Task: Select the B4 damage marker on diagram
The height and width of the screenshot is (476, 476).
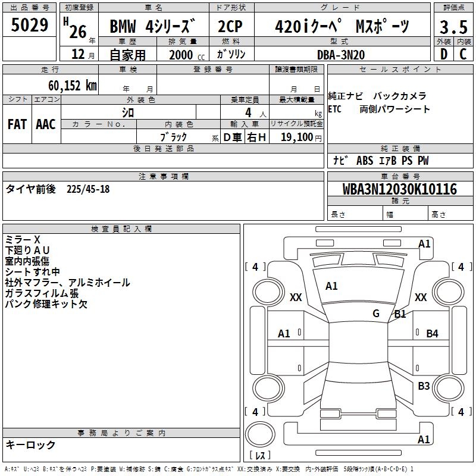Action: 432,334
